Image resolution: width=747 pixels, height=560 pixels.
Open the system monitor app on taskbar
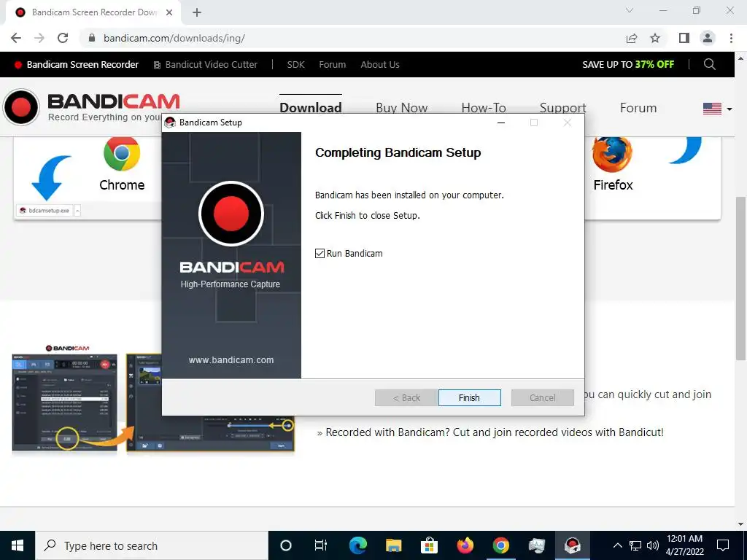536,545
